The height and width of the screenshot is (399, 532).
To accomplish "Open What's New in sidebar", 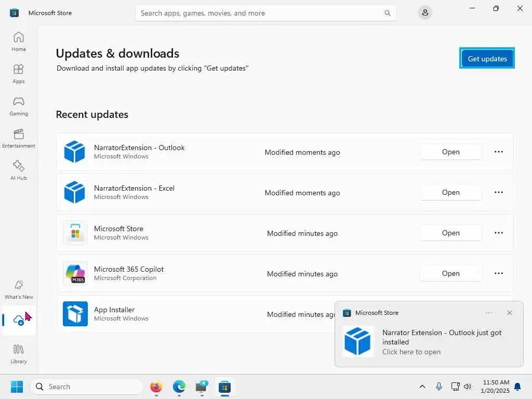I will point(18,289).
